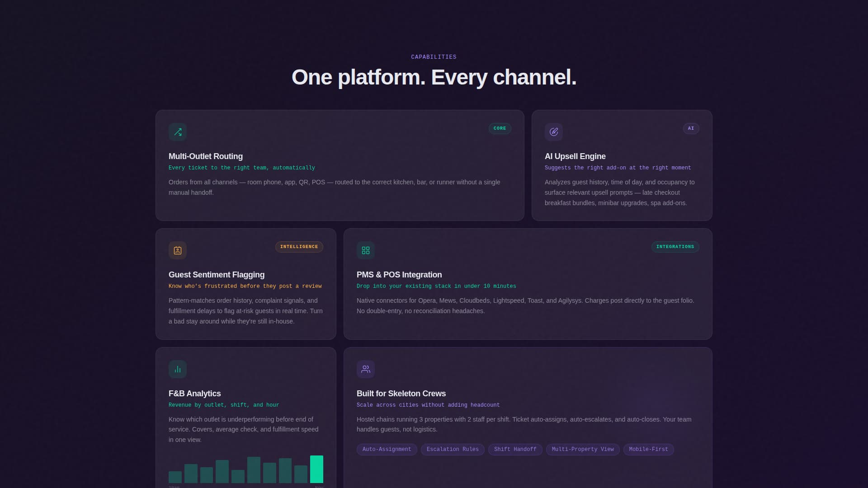This screenshot has width=868, height=488.
Task: Click 'Revenue by outlet, shift, and hour'
Action: click(x=224, y=405)
